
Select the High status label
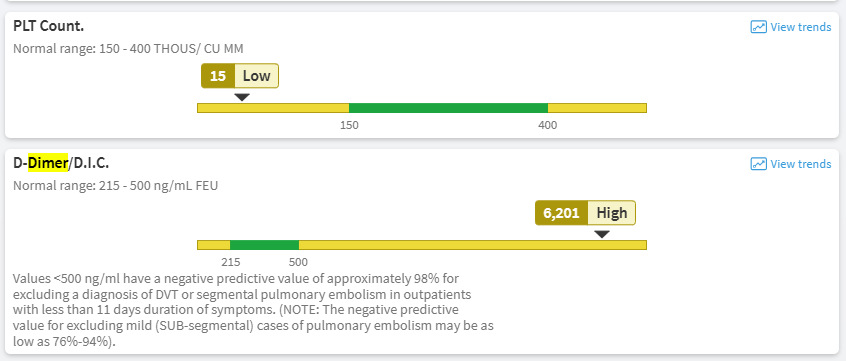[612, 213]
